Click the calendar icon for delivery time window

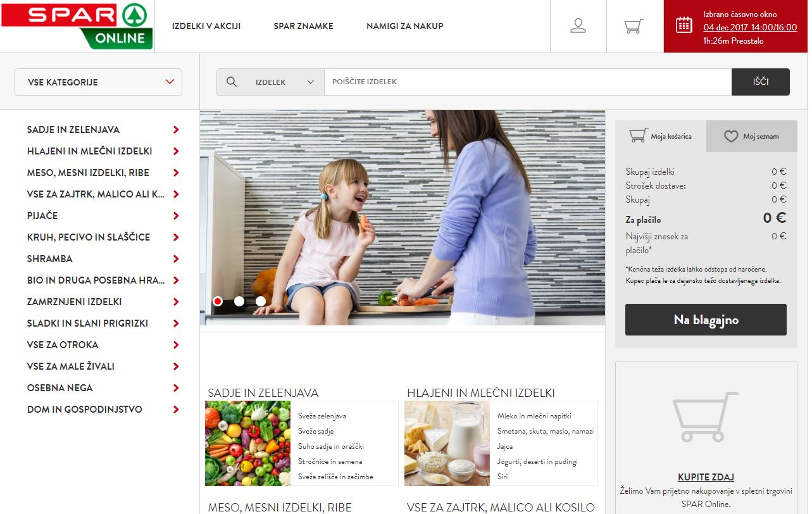coord(684,23)
